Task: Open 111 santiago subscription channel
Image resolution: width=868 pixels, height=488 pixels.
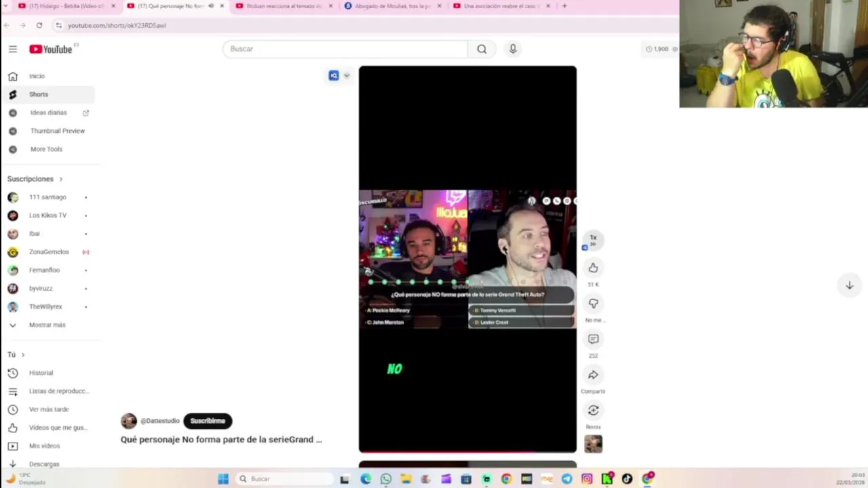Action: pyautogui.click(x=47, y=197)
